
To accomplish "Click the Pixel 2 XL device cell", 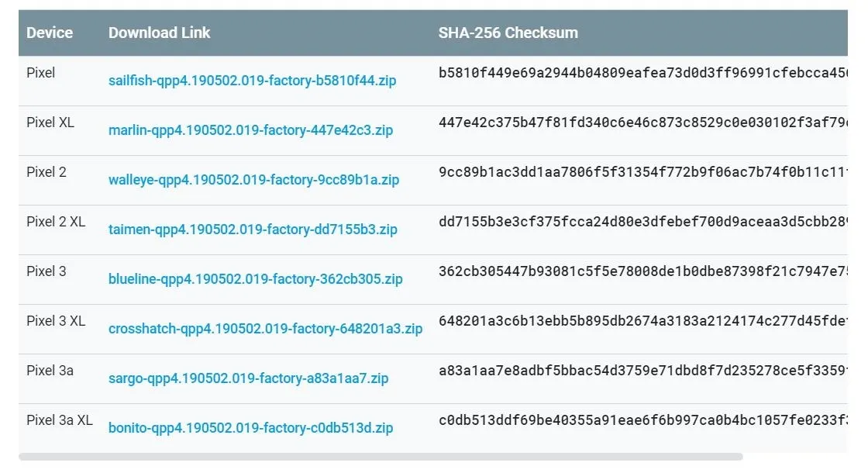I will (56, 222).
